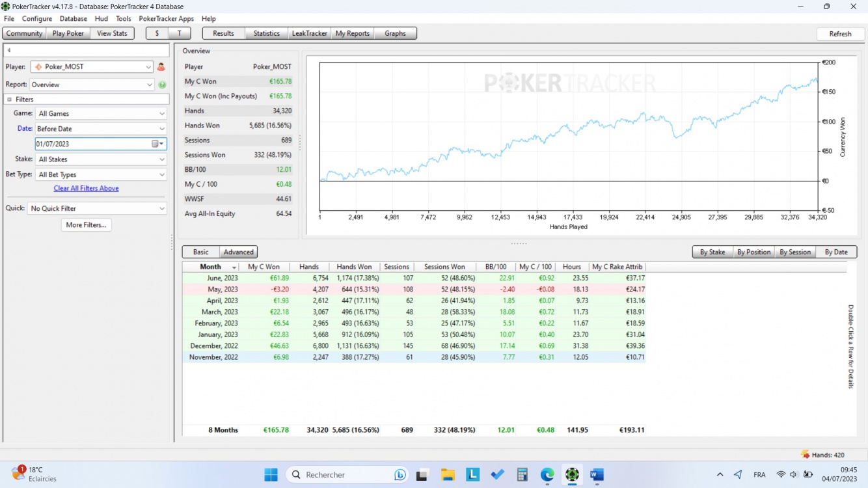This screenshot has width=868, height=488.
Task: Open the Graphs view
Action: point(395,33)
